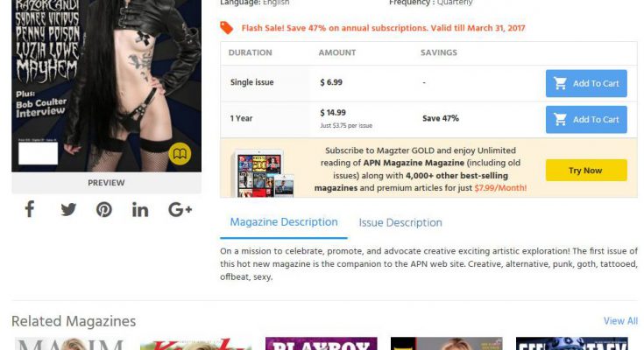
Task: Click cart icon in Single issue row
Action: tap(560, 83)
